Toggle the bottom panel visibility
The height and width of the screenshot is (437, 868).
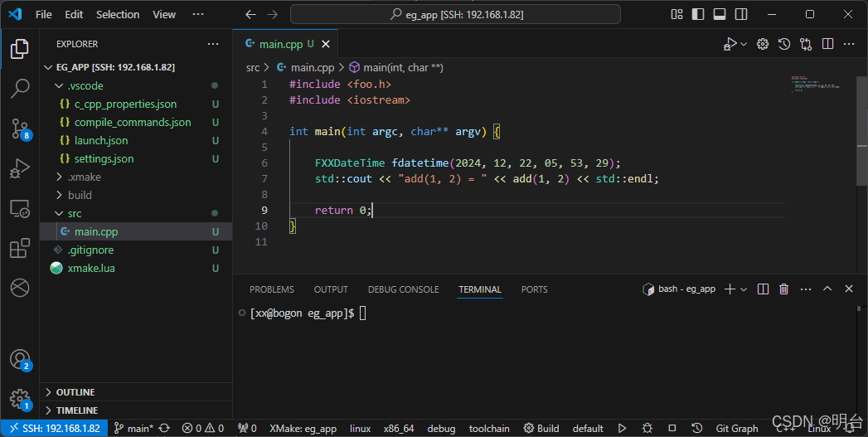pyautogui.click(x=720, y=14)
